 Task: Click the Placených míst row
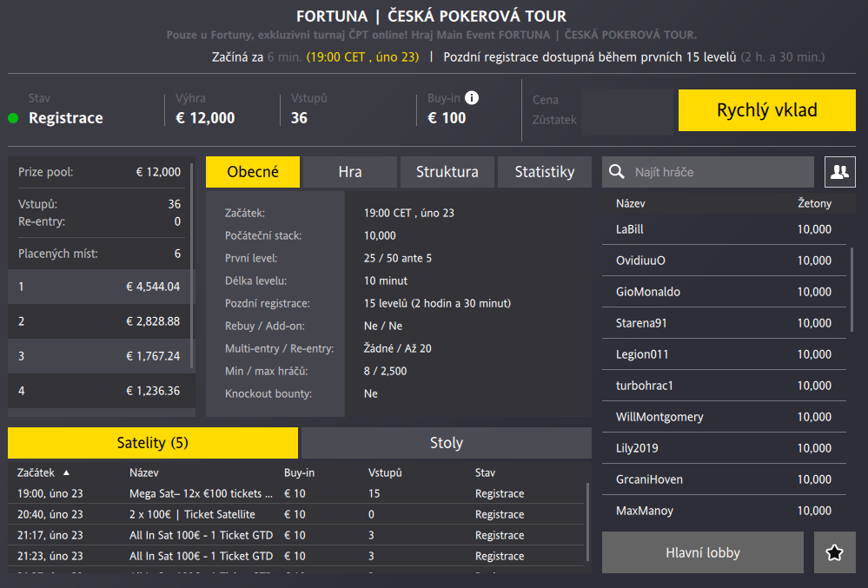(100, 254)
